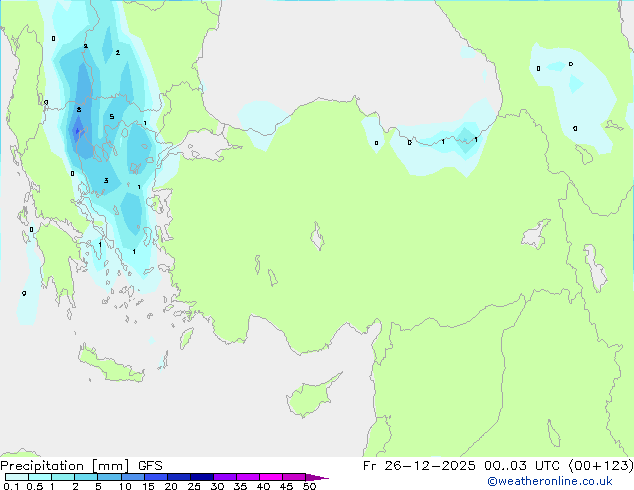The width and height of the screenshot is (634, 490).
Task: Click the island of Crete on the map
Action: tap(111, 365)
